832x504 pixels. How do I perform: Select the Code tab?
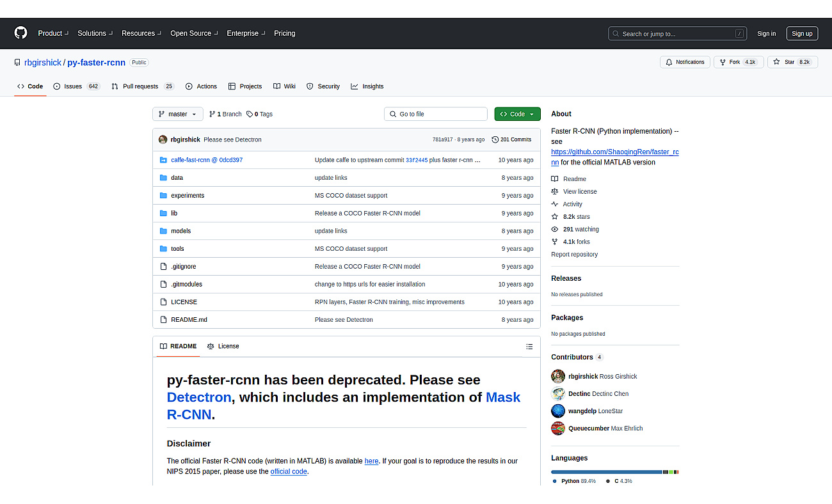click(30, 86)
